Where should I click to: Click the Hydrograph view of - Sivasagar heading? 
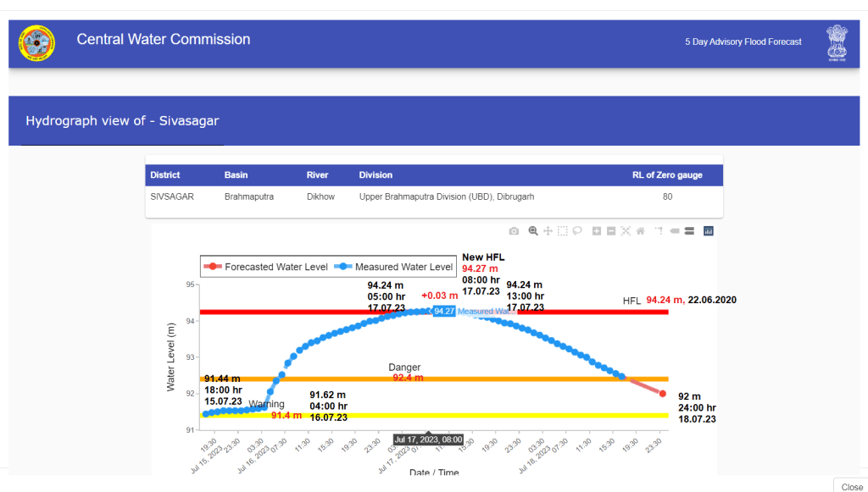[x=122, y=121]
